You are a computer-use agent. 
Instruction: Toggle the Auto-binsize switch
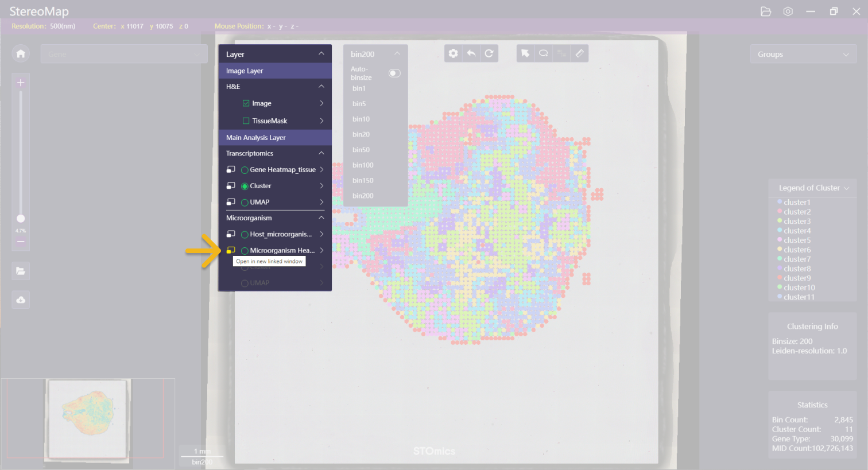[x=394, y=73]
